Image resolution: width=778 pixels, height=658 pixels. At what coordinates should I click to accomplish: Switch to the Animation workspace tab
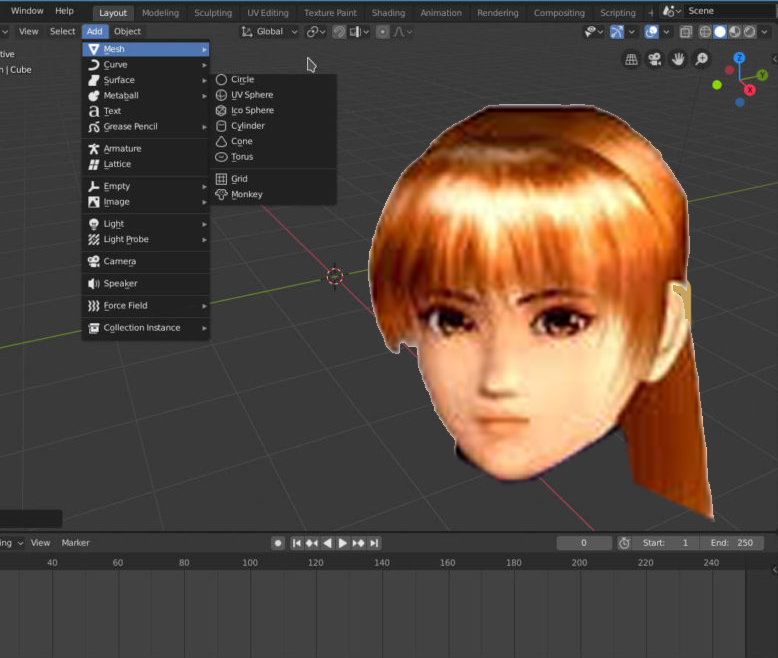(x=441, y=13)
